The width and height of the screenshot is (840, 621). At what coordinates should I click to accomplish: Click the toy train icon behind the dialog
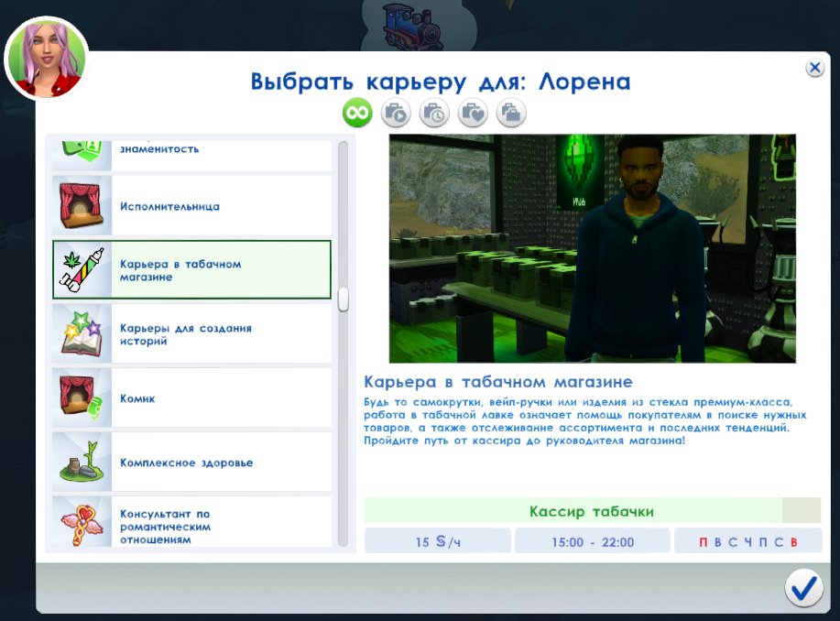412,27
